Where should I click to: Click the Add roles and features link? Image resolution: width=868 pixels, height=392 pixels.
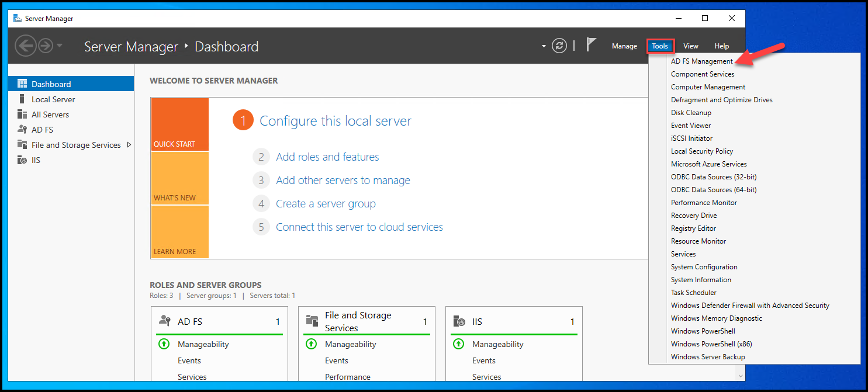pos(327,157)
